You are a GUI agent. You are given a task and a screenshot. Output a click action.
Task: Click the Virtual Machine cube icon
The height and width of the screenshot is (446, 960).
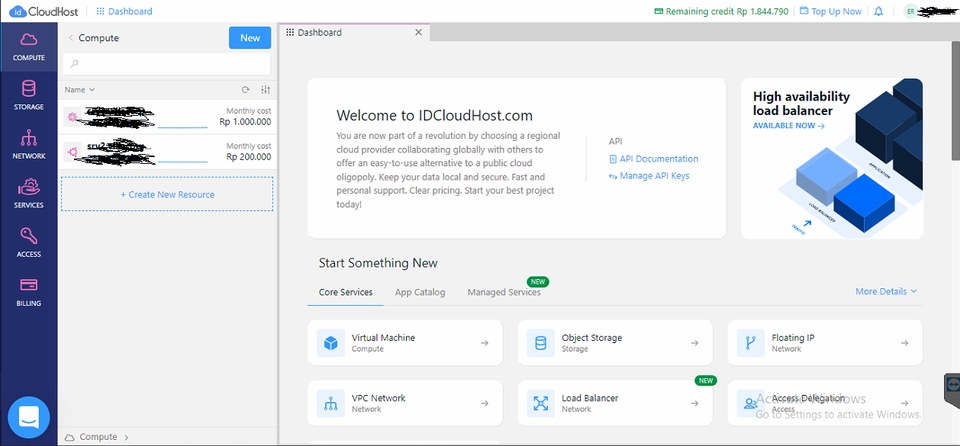pyautogui.click(x=331, y=342)
